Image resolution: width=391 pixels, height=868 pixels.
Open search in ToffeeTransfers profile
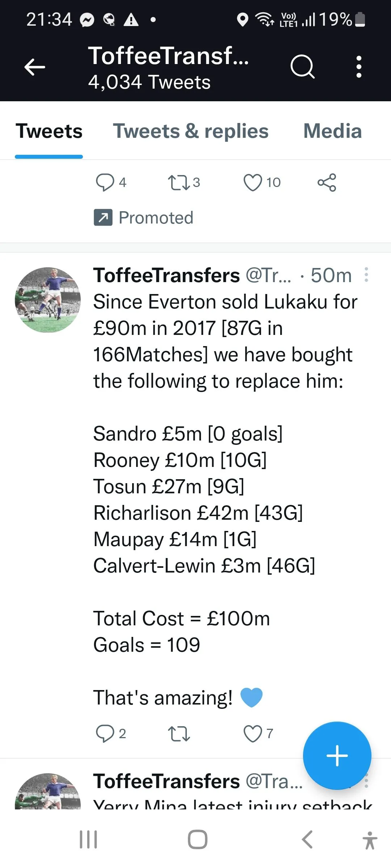tap(302, 67)
